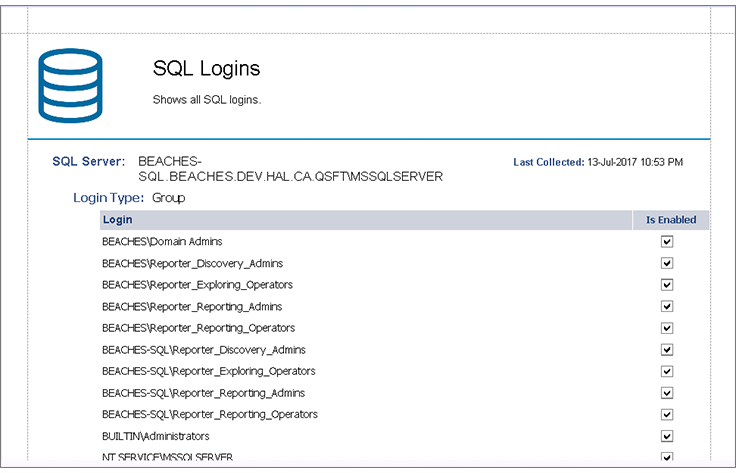The width and height of the screenshot is (736, 473).
Task: Uncheck the BEACHES\Reporter_Reporting_Operators enabled box
Action: coord(667,328)
